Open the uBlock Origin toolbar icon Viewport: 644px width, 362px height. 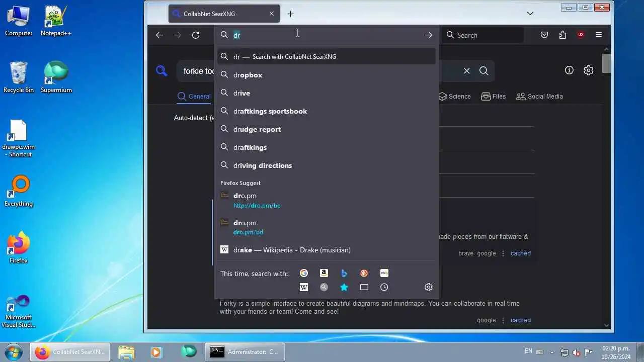click(581, 35)
